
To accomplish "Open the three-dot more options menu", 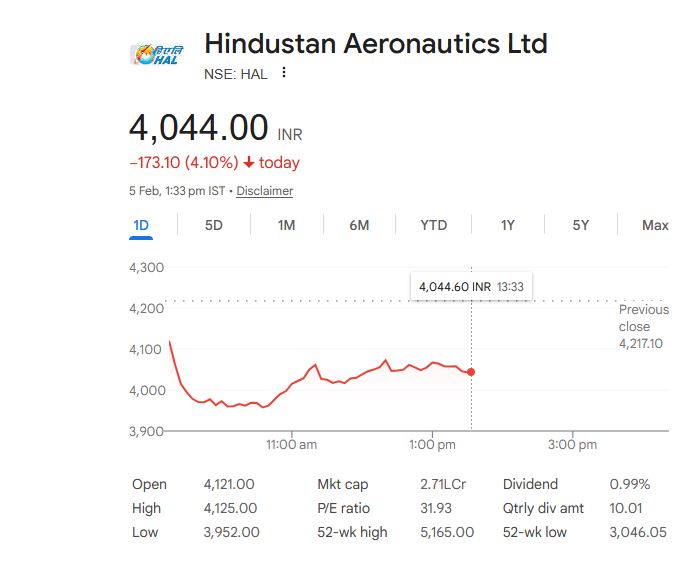I will pyautogui.click(x=285, y=73).
